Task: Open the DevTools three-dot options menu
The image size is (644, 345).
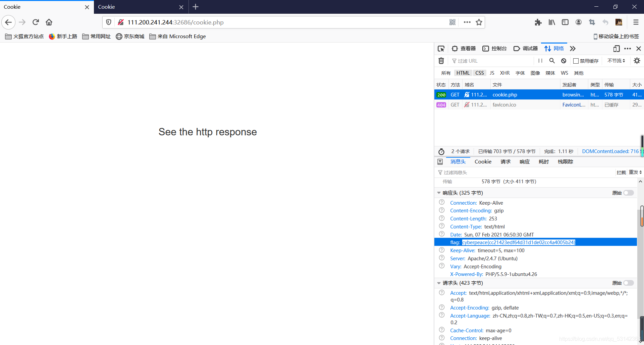Action: [x=628, y=49]
